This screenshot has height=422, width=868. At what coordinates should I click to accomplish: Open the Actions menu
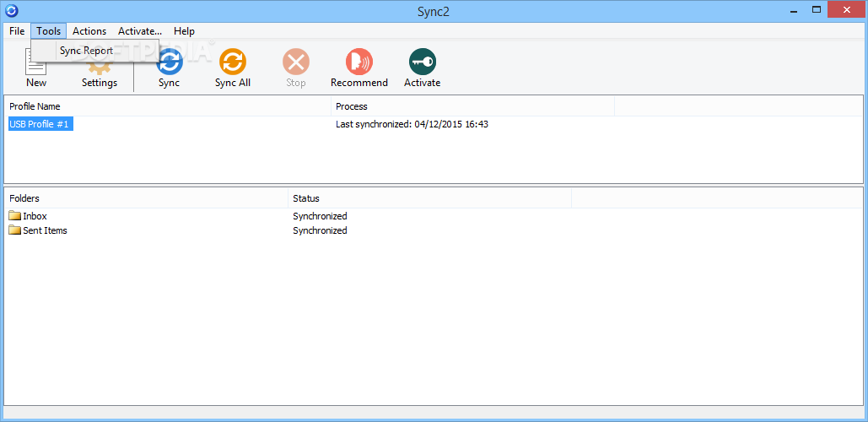89,31
